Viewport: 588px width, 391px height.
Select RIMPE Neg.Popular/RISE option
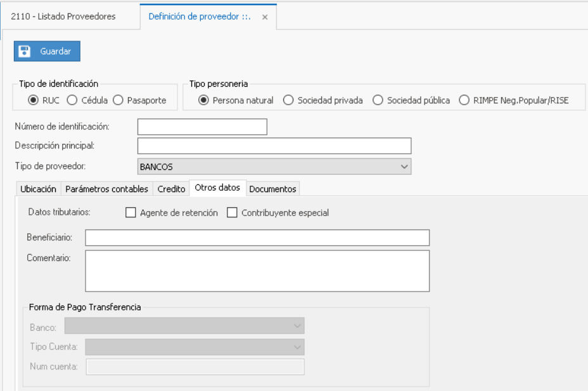[x=464, y=100]
